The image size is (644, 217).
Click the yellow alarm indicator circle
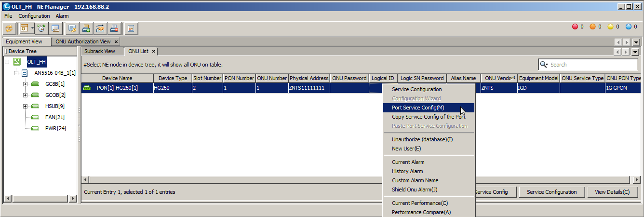coord(611,27)
